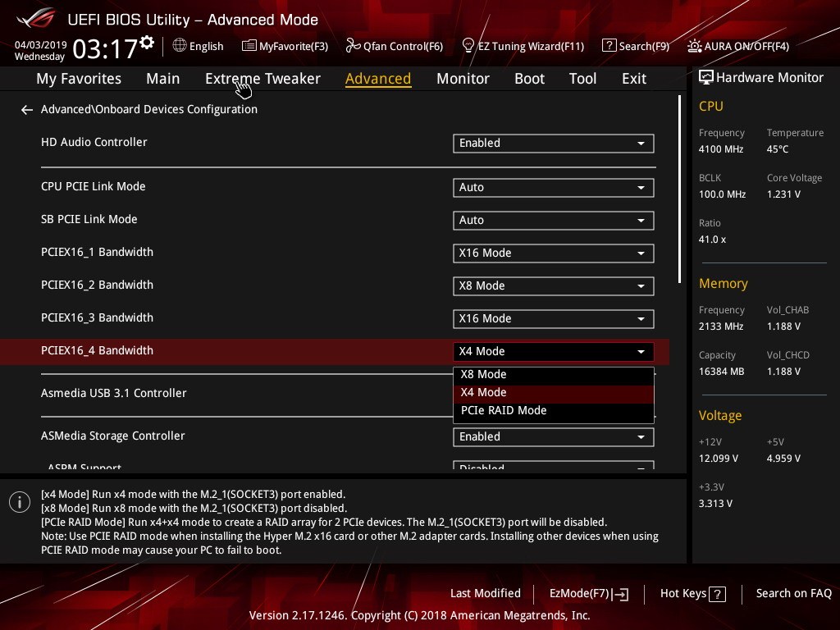840x630 pixels.
Task: Click the EzMode exit arrow icon
Action: 621,594
